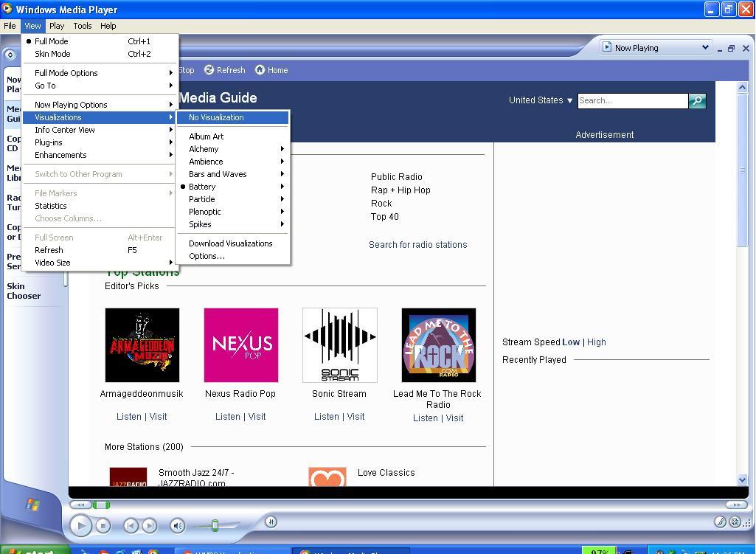Click the volume slider handle
The image size is (756, 554).
[215, 525]
